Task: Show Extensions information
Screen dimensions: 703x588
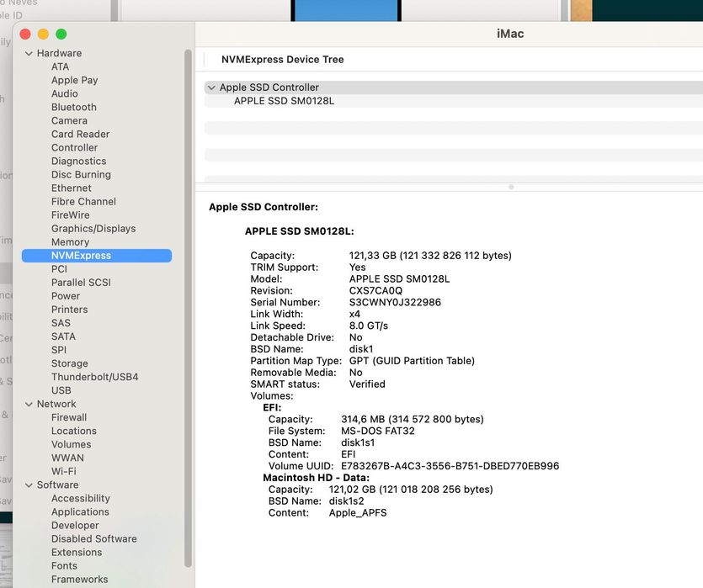Action: pos(77,552)
